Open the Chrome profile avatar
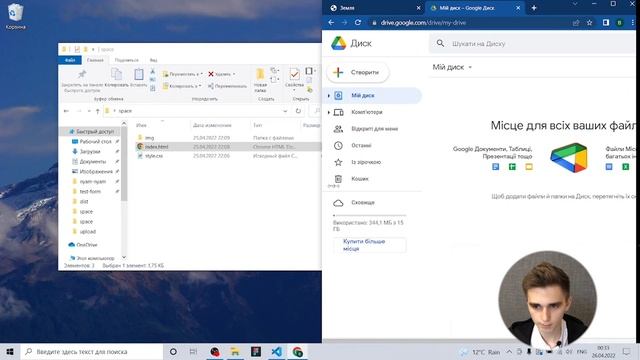Viewport: 640px width, 360px height. pos(620,23)
